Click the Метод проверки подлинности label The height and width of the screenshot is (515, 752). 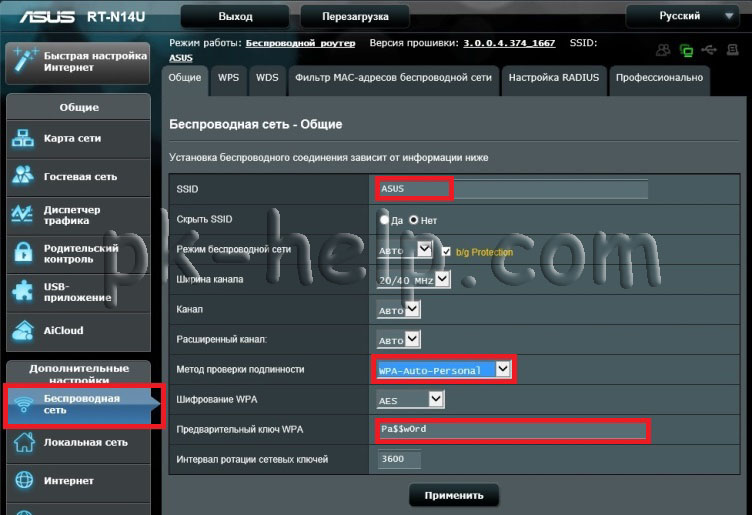point(240,370)
